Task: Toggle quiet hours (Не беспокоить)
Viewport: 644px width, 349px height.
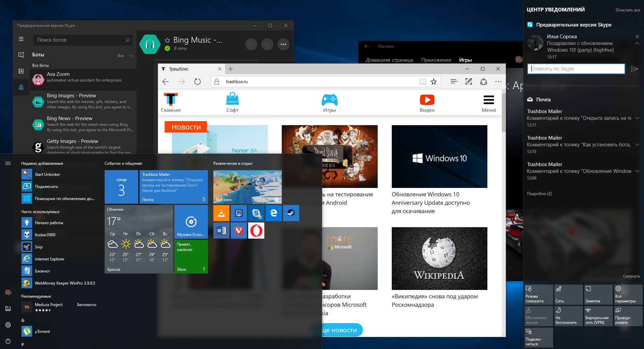Action: (x=569, y=316)
